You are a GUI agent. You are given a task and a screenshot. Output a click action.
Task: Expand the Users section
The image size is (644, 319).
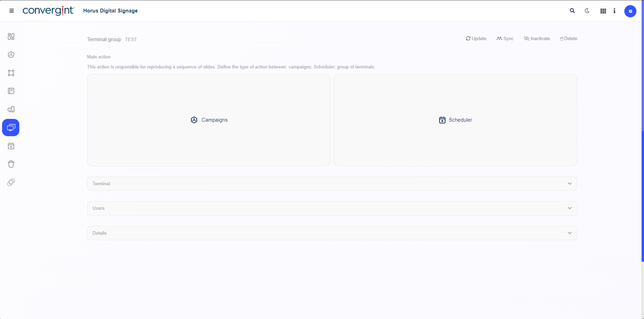(x=332, y=208)
